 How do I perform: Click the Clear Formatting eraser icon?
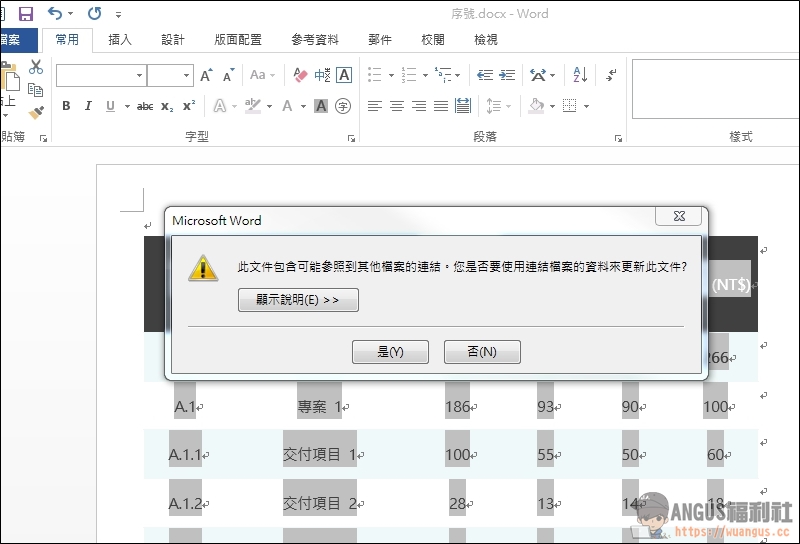(x=300, y=75)
